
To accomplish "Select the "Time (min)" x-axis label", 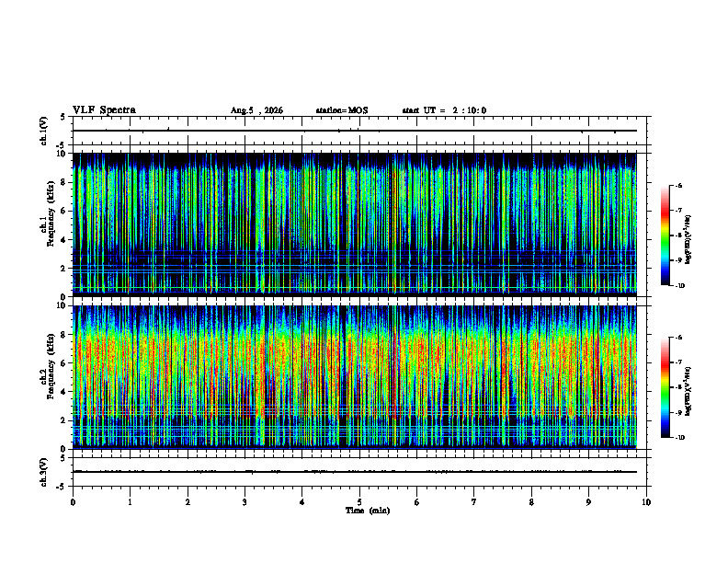I will [x=368, y=511].
